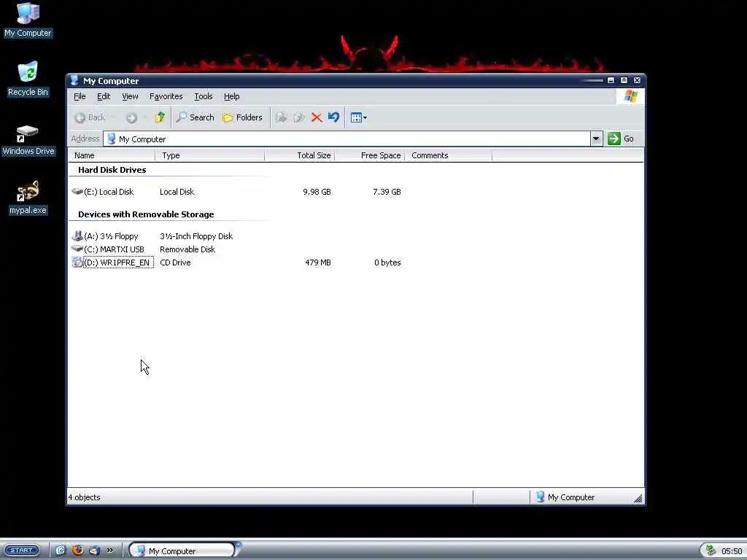The width and height of the screenshot is (747, 560).
Task: Click the '4 objects' status bar text
Action: point(85,497)
